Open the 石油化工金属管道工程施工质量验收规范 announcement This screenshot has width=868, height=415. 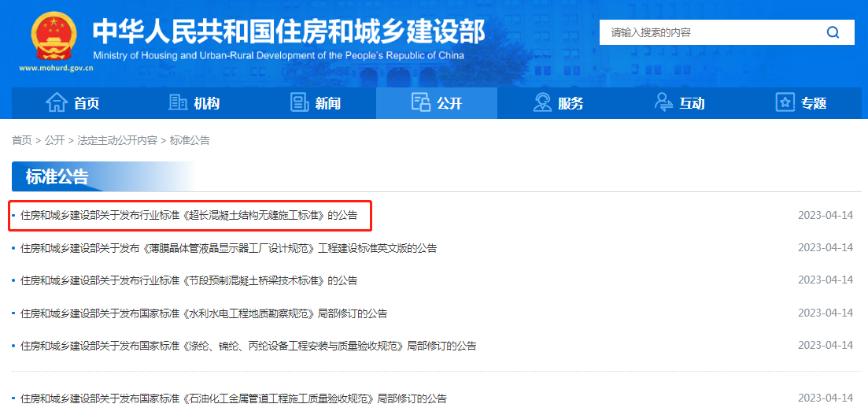[234, 398]
